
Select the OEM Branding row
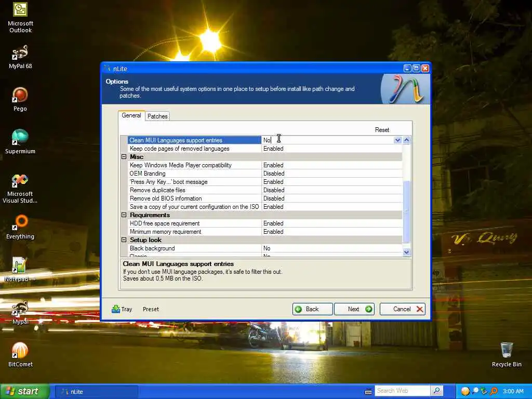click(265, 174)
